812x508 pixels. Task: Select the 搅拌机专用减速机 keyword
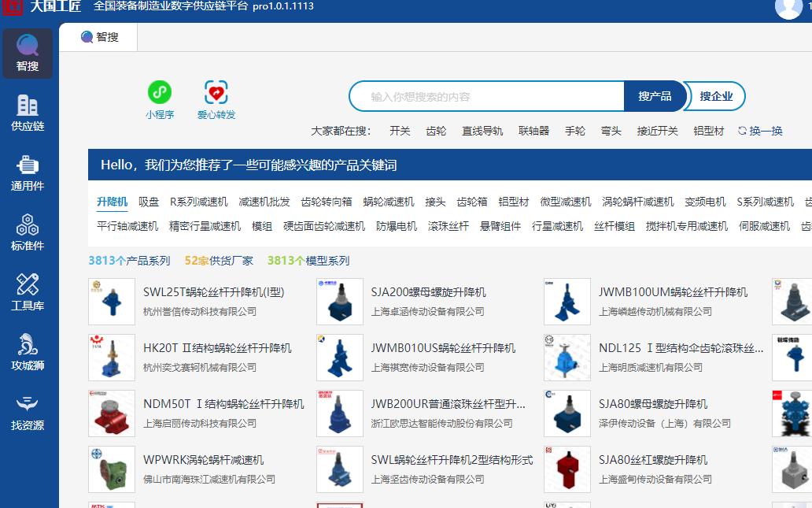point(687,227)
